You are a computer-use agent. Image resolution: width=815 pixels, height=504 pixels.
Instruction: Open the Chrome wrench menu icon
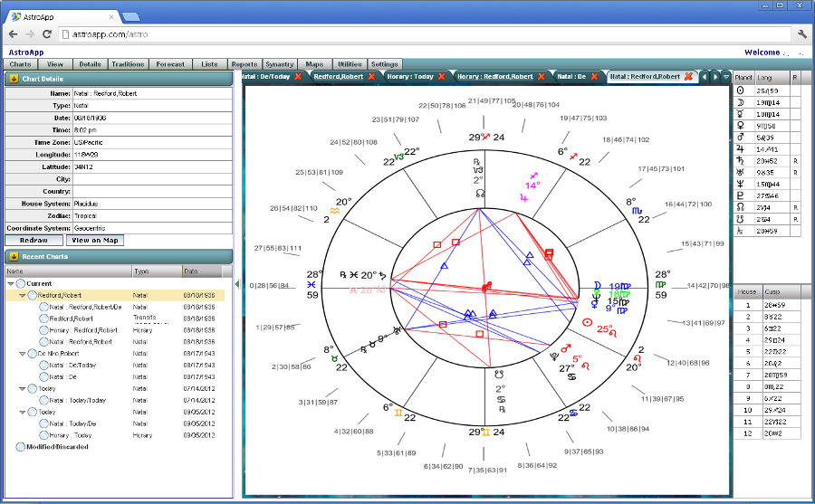pyautogui.click(x=802, y=33)
